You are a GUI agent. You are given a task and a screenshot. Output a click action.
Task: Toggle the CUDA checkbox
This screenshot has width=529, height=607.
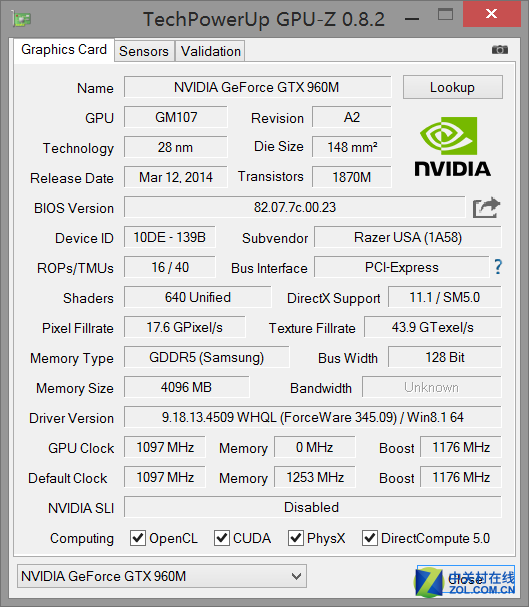point(222,538)
